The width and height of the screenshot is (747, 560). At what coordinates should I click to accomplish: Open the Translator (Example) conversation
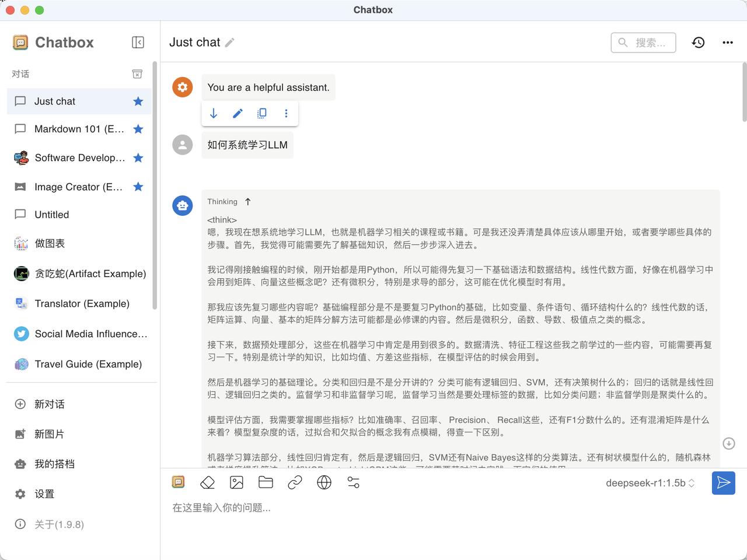pos(82,303)
